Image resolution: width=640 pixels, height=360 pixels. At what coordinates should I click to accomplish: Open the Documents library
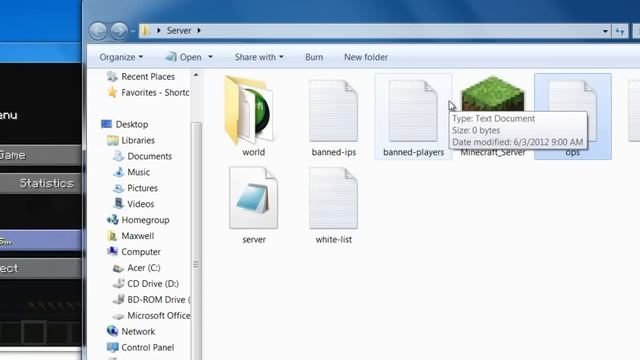click(142, 156)
